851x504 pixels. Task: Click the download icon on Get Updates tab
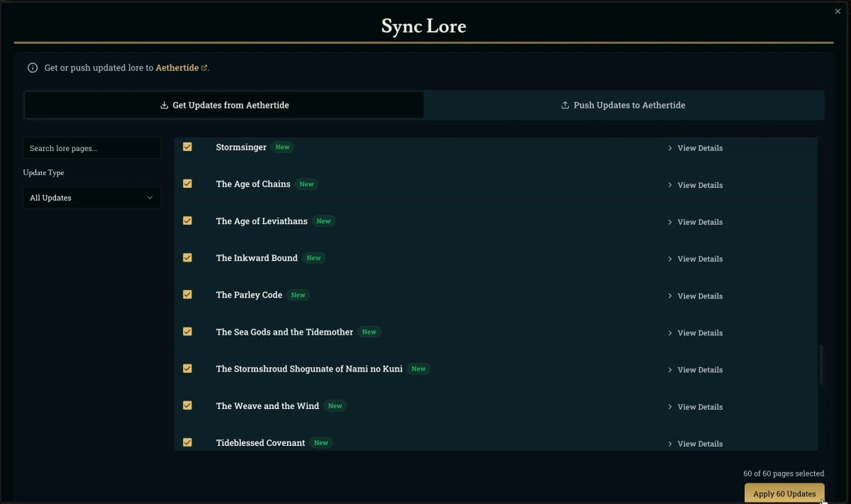click(x=165, y=106)
